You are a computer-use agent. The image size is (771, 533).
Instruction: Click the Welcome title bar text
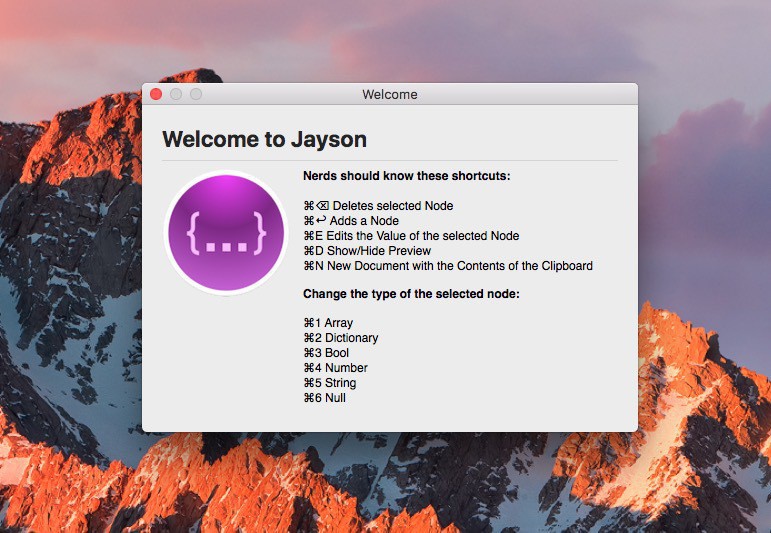pyautogui.click(x=389, y=94)
